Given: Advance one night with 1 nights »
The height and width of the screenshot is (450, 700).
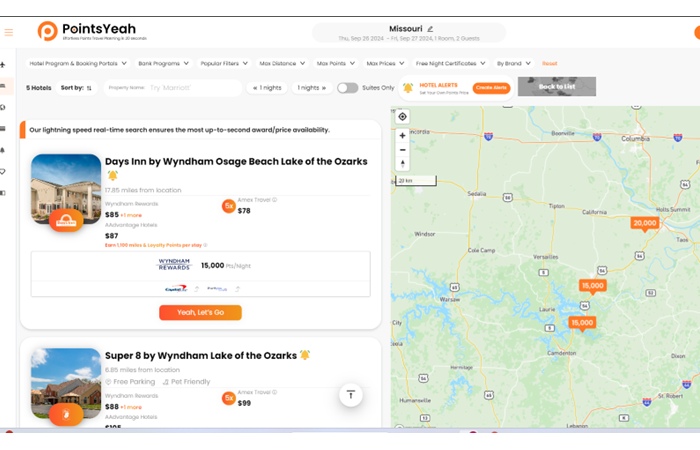Looking at the screenshot, I should (312, 88).
